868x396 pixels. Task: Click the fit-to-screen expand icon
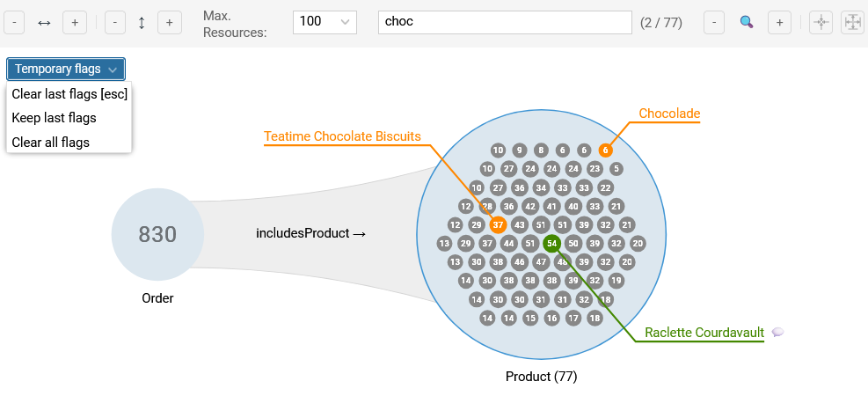pos(853,23)
